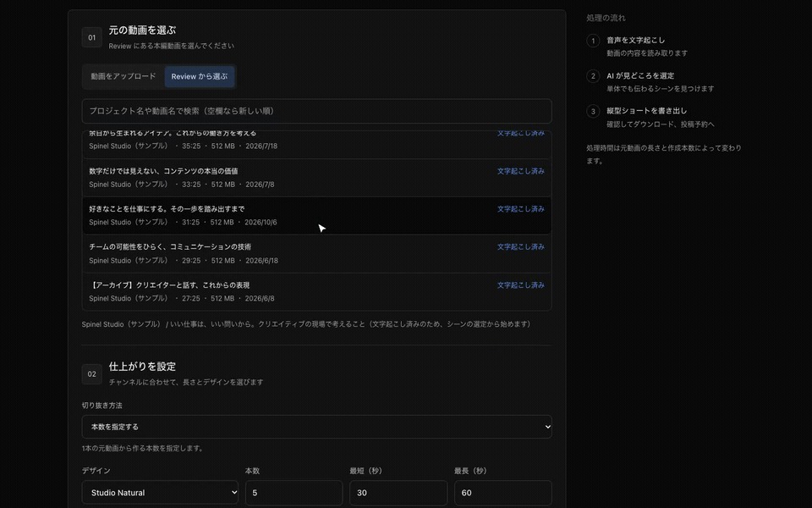Open the デザイン dropdown showing Studio Natural
The width and height of the screenshot is (812, 508).
160,493
